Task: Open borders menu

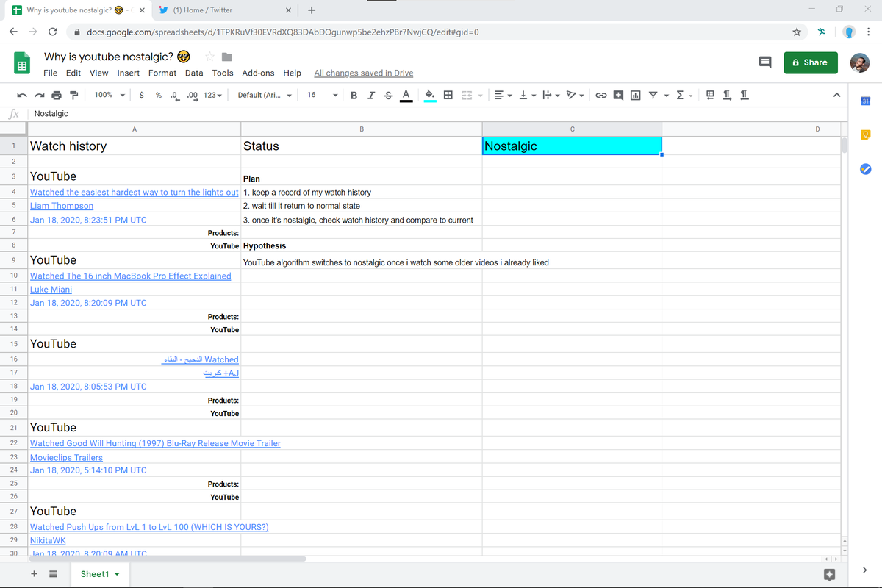Action: (448, 95)
